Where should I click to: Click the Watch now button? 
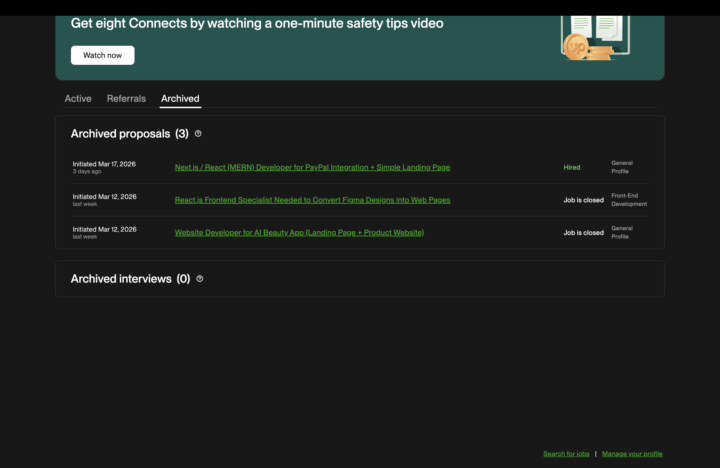(x=102, y=55)
